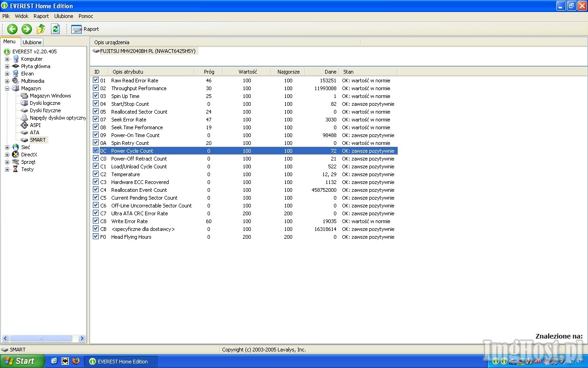Open Magazyn Windows page
Screen dimensions: 588x368
(51, 96)
